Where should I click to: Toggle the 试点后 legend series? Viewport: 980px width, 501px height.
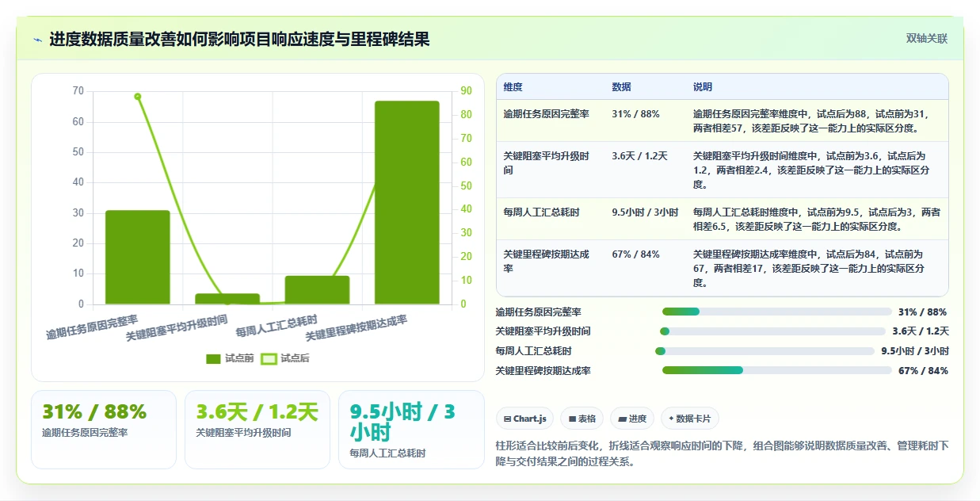pyautogui.click(x=285, y=358)
